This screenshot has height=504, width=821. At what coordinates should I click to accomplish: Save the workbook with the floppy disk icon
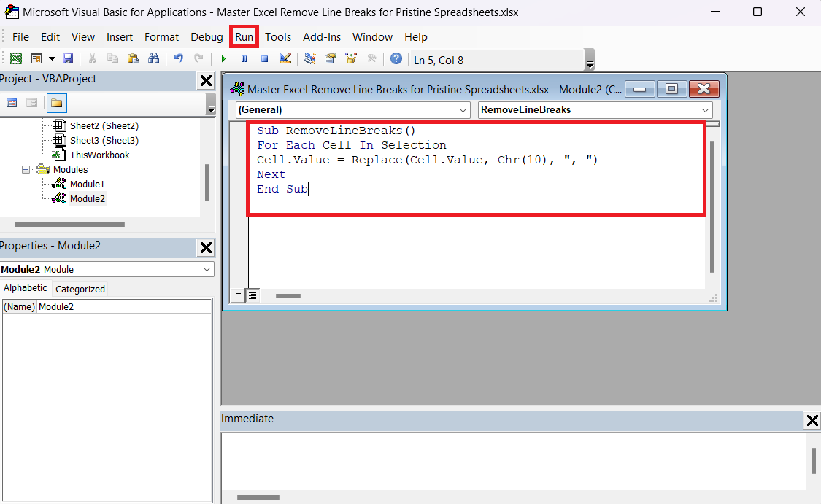68,58
